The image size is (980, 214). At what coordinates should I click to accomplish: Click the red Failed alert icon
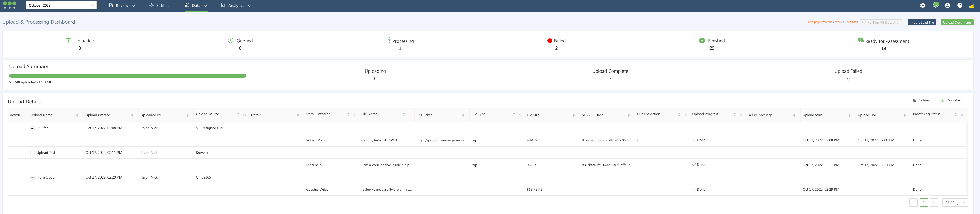(x=549, y=41)
